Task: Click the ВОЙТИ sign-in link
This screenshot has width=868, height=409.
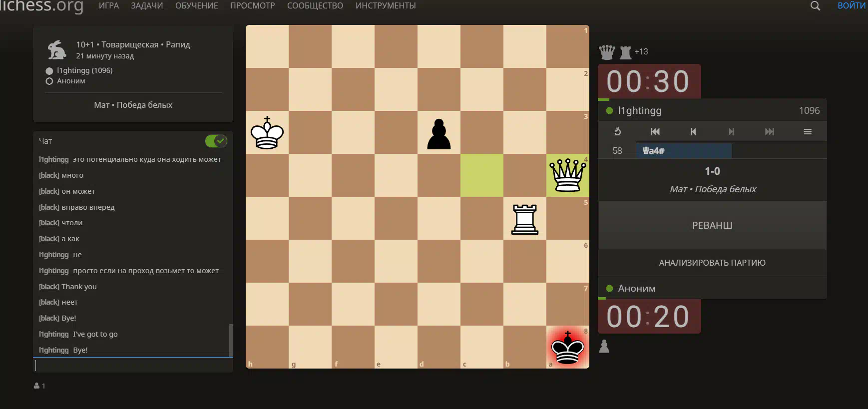Action: (851, 6)
